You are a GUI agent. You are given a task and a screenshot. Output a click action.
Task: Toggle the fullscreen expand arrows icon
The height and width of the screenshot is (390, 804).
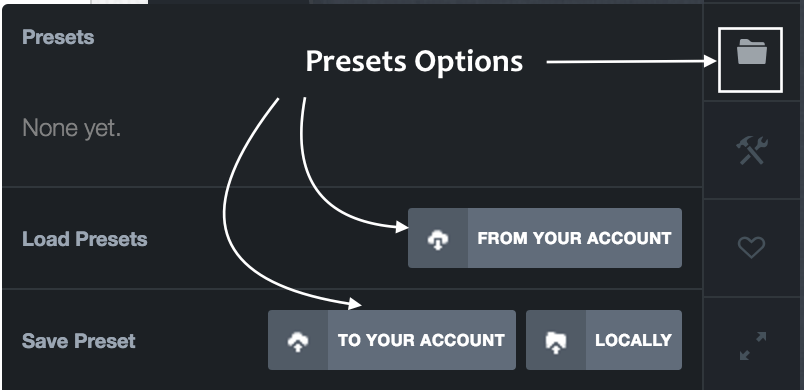tap(753, 346)
